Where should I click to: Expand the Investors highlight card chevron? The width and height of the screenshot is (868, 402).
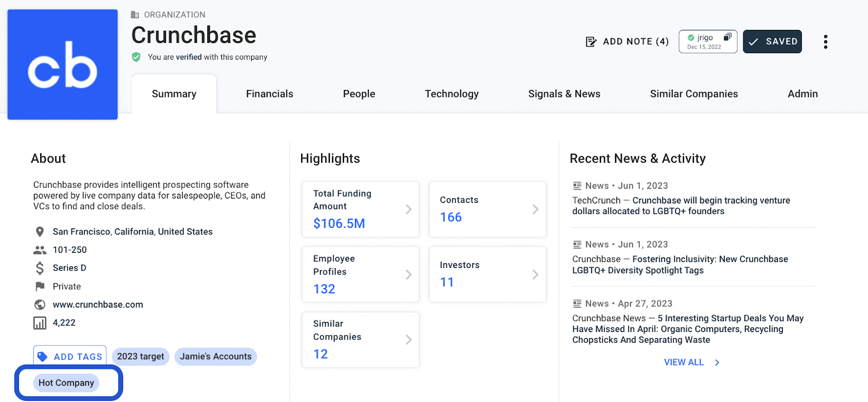tap(535, 275)
